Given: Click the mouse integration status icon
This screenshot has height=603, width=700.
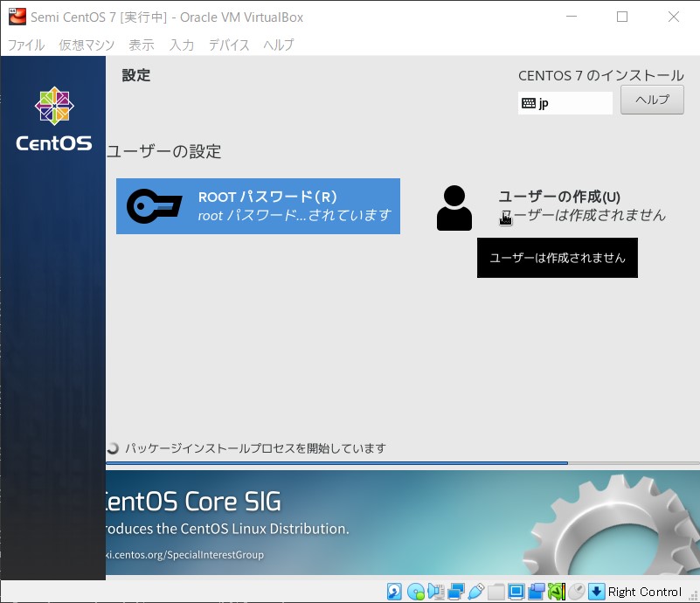Looking at the screenshot, I should [576, 592].
